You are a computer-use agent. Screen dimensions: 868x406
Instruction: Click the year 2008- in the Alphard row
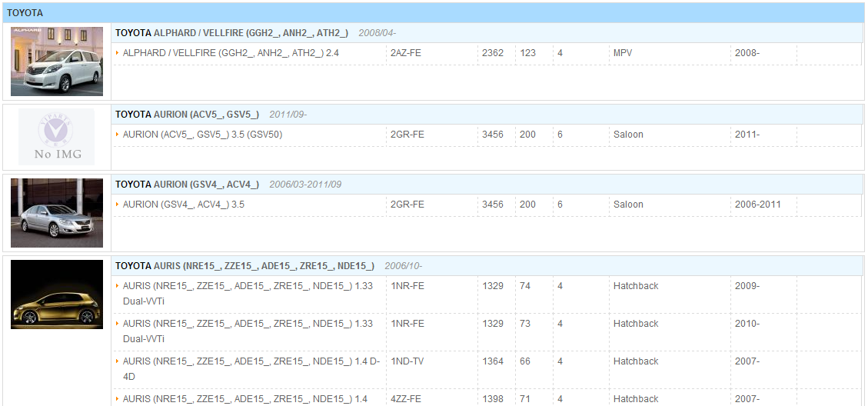coord(747,53)
